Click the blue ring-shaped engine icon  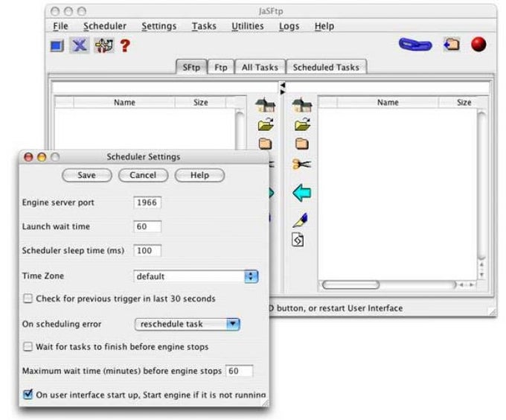pos(415,45)
